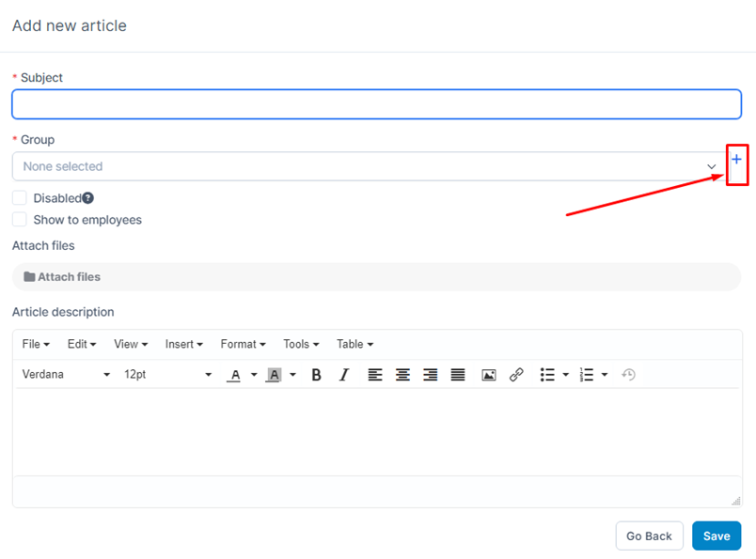Open the Format menu
This screenshot has width=756, height=559.
pyautogui.click(x=243, y=344)
